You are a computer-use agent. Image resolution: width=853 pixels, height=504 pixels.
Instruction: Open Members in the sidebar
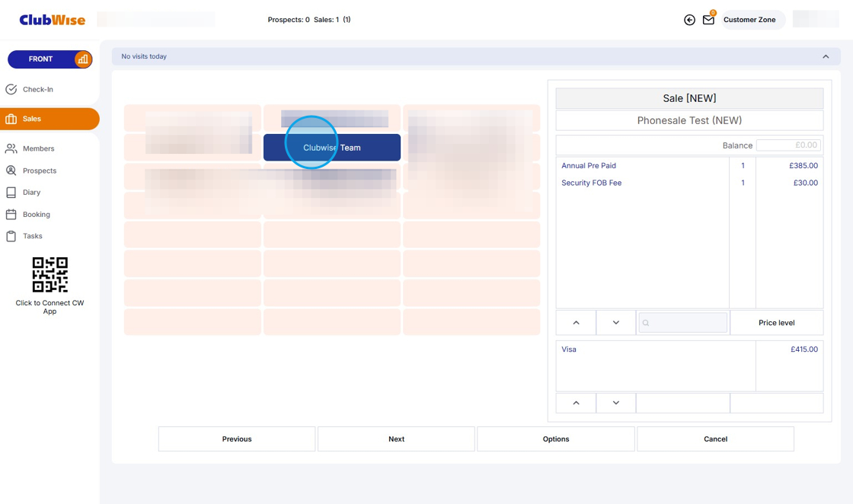click(50, 148)
